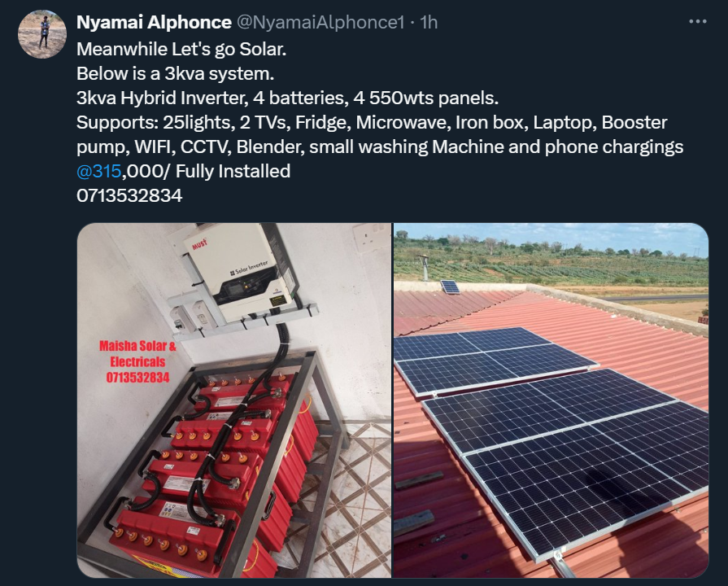Click the Maisha Solar & Electricals watermark
728x586 pixels.
point(137,361)
